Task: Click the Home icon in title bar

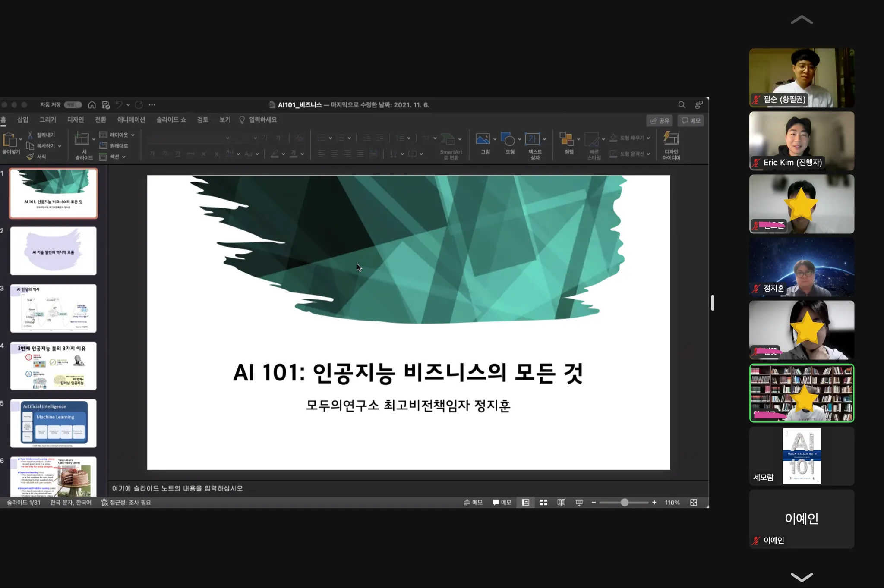Action: 92,105
